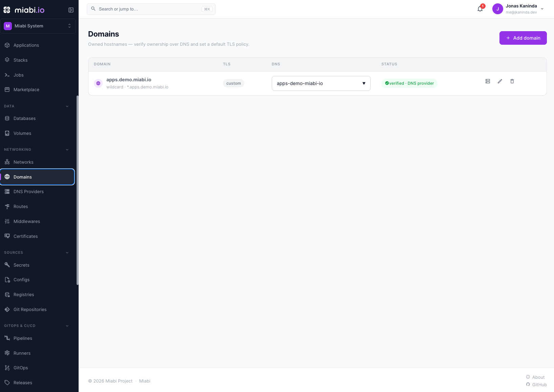The height and width of the screenshot is (392, 554).
Task: Collapse the DATA section
Action: tap(67, 106)
